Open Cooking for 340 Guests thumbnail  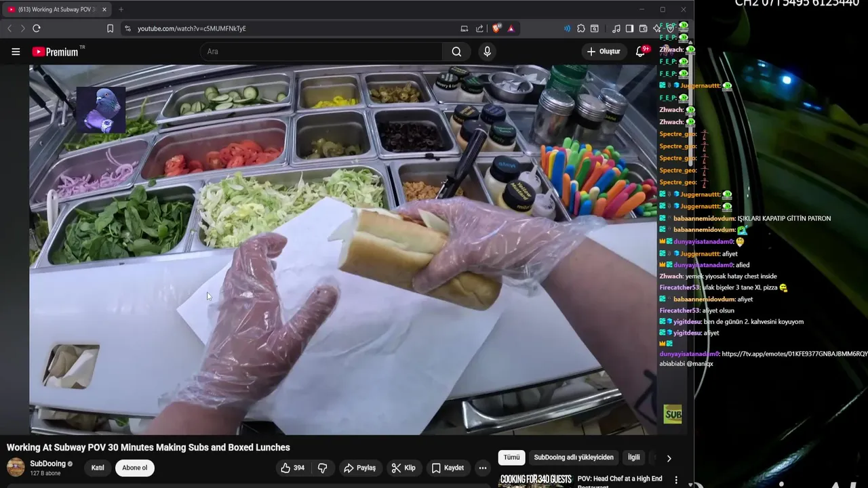click(536, 481)
